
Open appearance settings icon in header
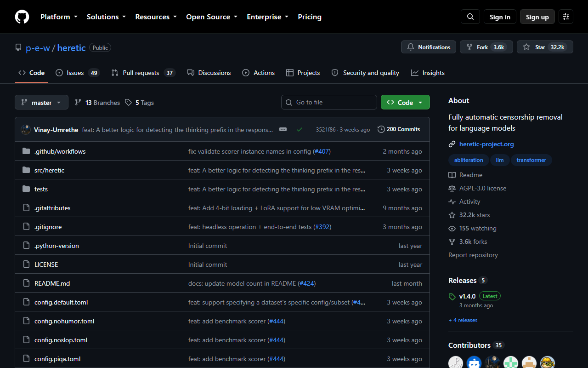[566, 17]
